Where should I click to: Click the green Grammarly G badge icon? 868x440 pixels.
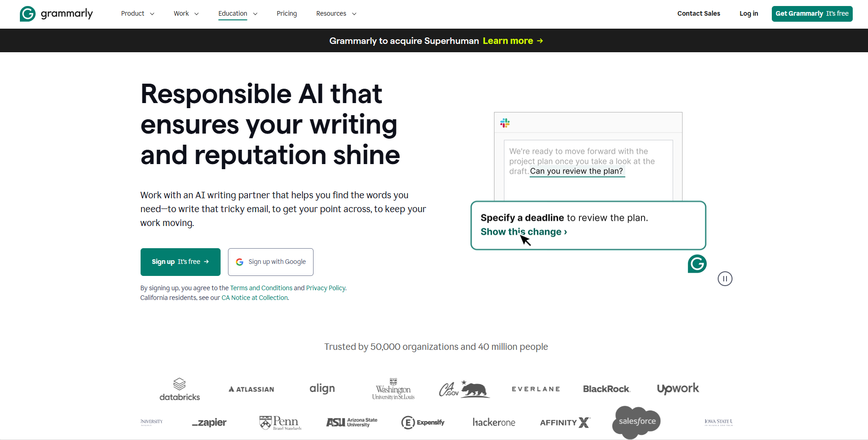point(697,264)
